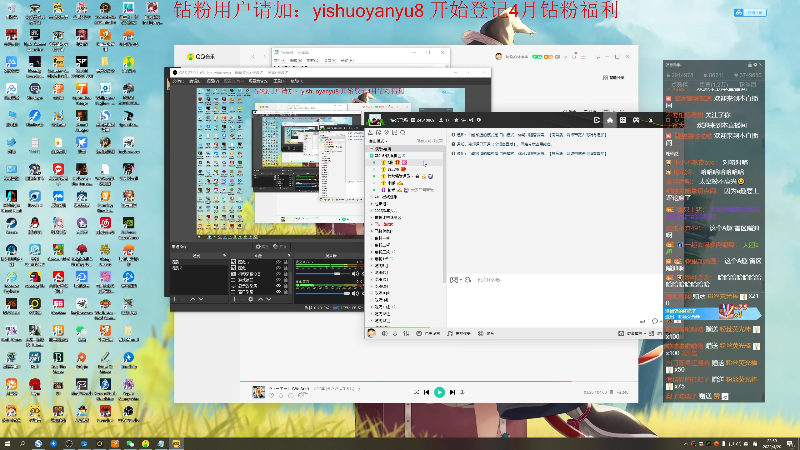Open the Edit menu in OBS
Screen dimensions: 800x450
tap(194, 81)
